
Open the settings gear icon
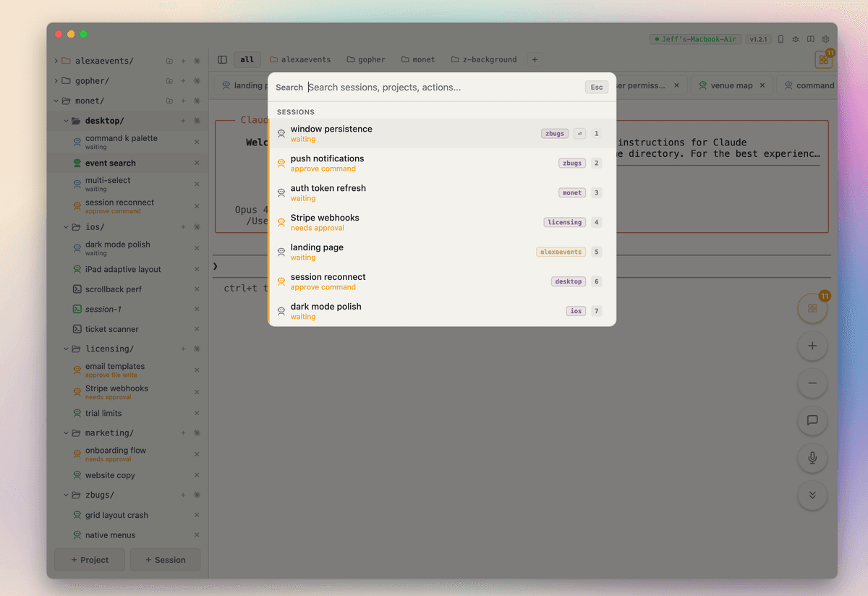click(x=825, y=39)
